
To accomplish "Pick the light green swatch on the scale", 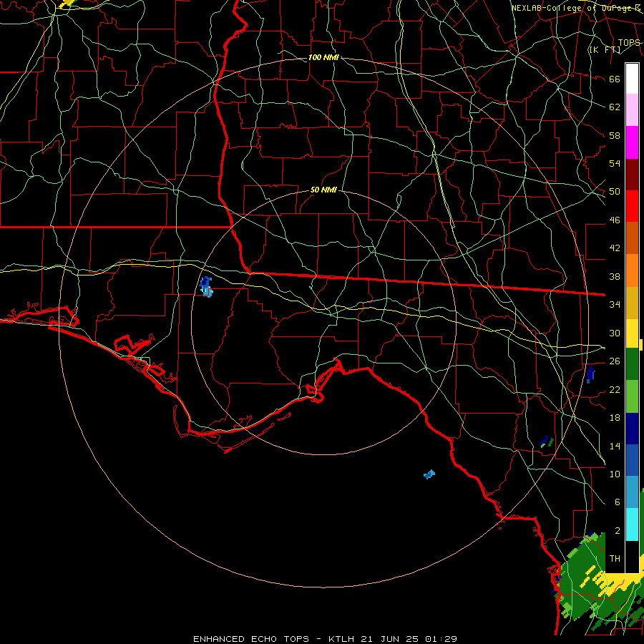I will click(632, 396).
